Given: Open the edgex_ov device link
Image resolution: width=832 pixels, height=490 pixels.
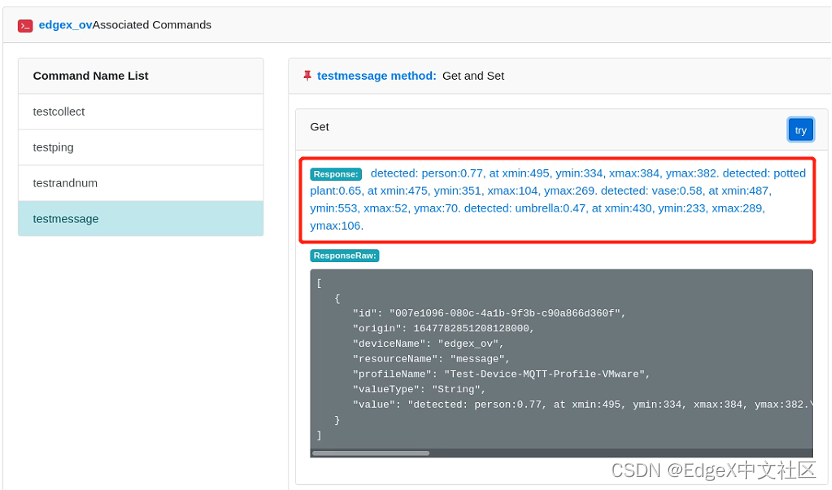Looking at the screenshot, I should coord(65,25).
